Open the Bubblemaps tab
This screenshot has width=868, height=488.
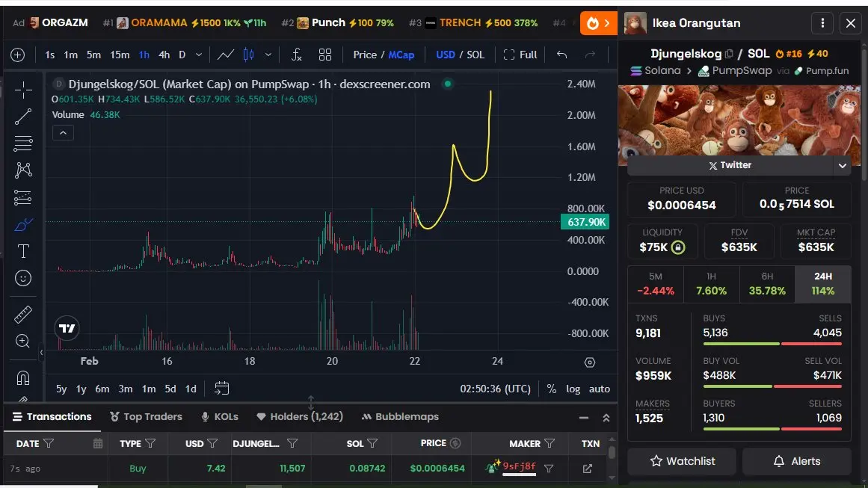point(400,416)
